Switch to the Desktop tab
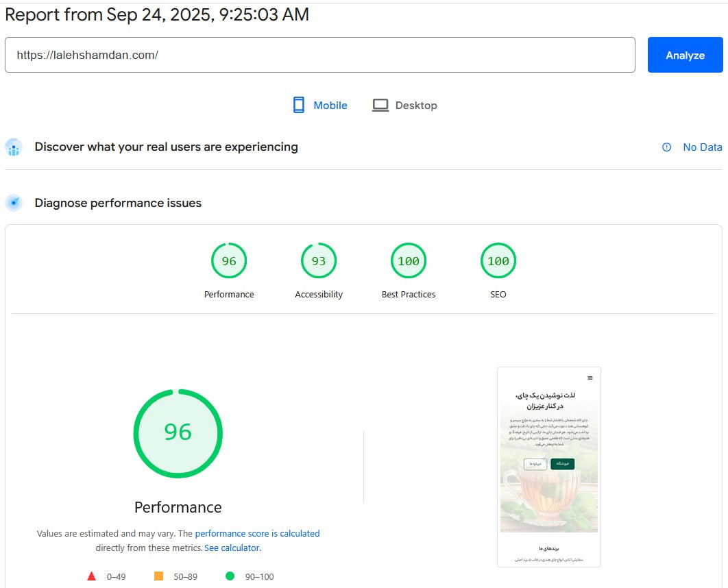 [x=415, y=106]
